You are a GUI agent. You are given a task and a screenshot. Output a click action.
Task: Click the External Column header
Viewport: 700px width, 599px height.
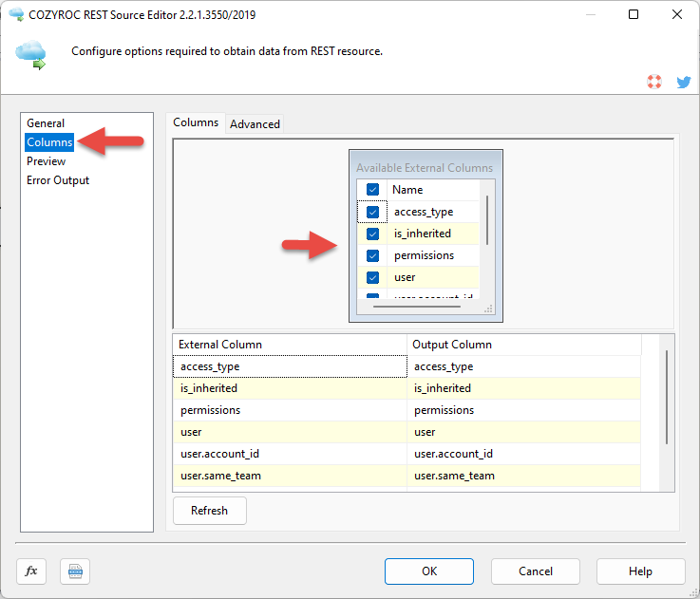290,345
